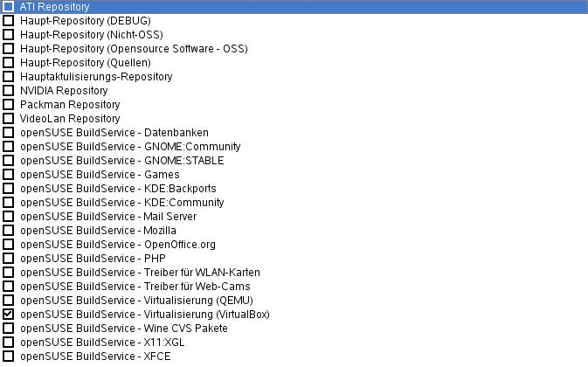The width and height of the screenshot is (588, 367).
Task: Select the 'openSUSE BuildService - KDE:Backports' text
Action: [119, 189]
